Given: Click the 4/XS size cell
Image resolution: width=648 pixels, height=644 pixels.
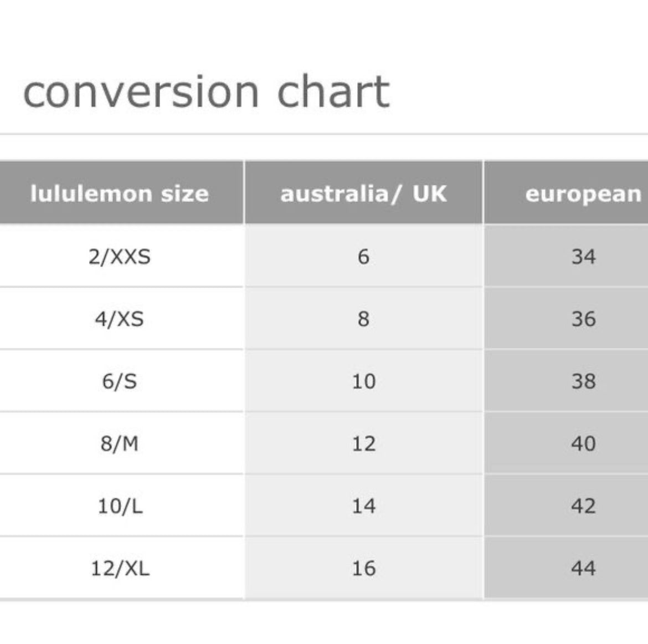Looking at the screenshot, I should pyautogui.click(x=121, y=319).
